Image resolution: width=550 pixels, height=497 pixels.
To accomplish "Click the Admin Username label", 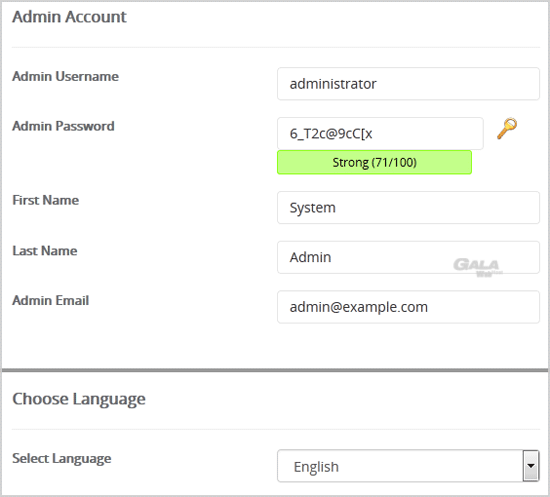I will 66,76.
